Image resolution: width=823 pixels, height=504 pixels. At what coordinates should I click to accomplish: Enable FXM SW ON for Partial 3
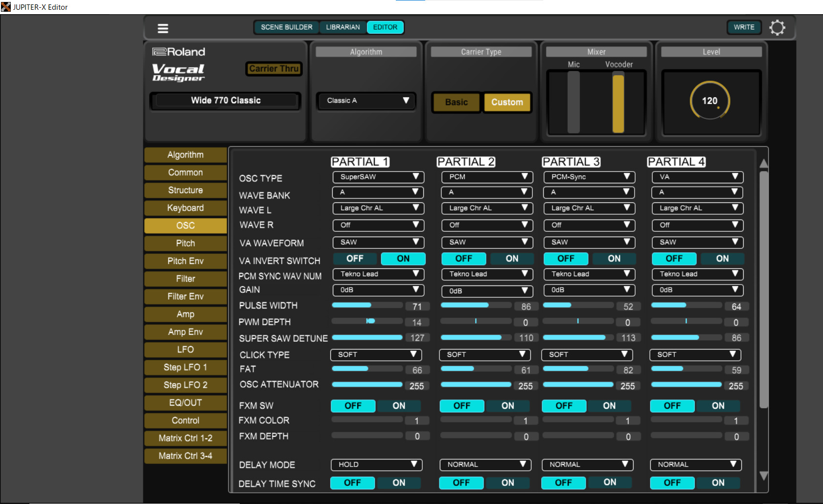pos(610,406)
